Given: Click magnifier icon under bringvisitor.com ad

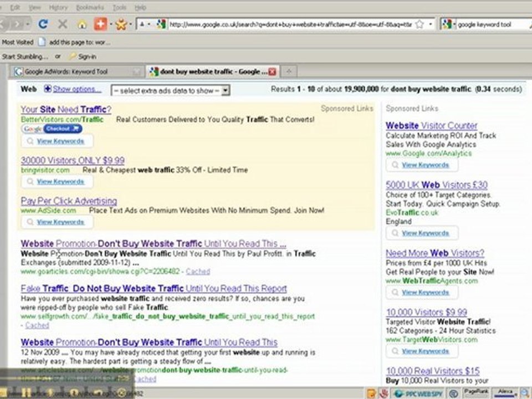Looking at the screenshot, I should click(30, 182).
